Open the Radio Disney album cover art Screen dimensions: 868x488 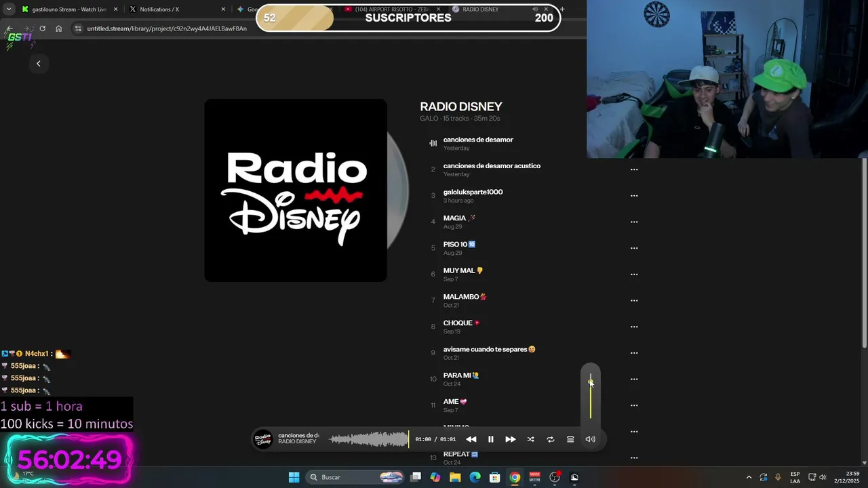coord(296,190)
